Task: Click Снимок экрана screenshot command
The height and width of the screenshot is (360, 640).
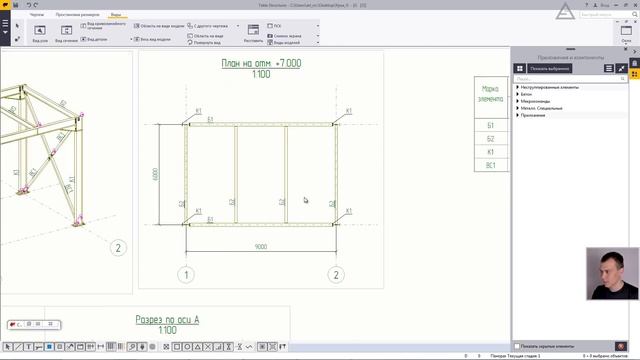Action: point(284,36)
